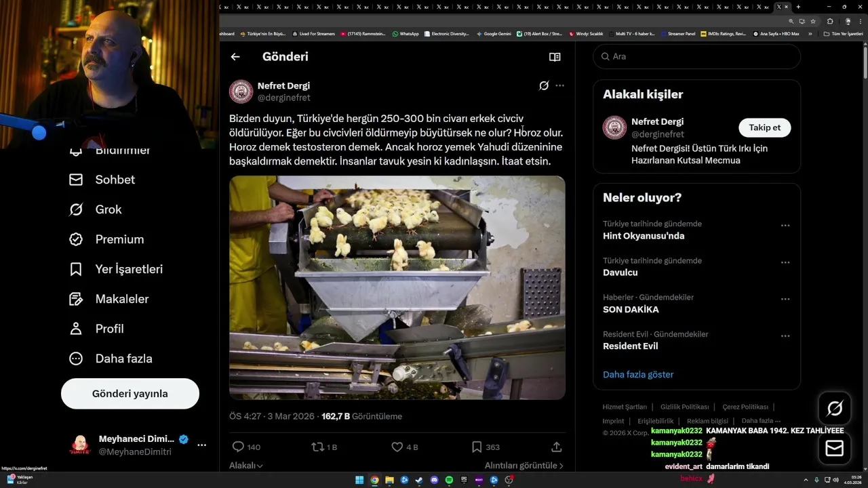Click the chick conveyor photo in post
This screenshot has width=868, height=488.
(397, 287)
